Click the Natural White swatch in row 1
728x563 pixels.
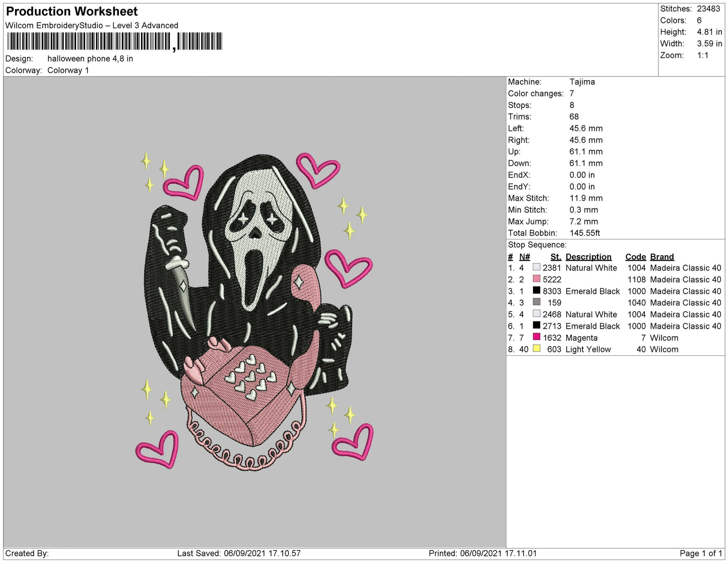537,267
